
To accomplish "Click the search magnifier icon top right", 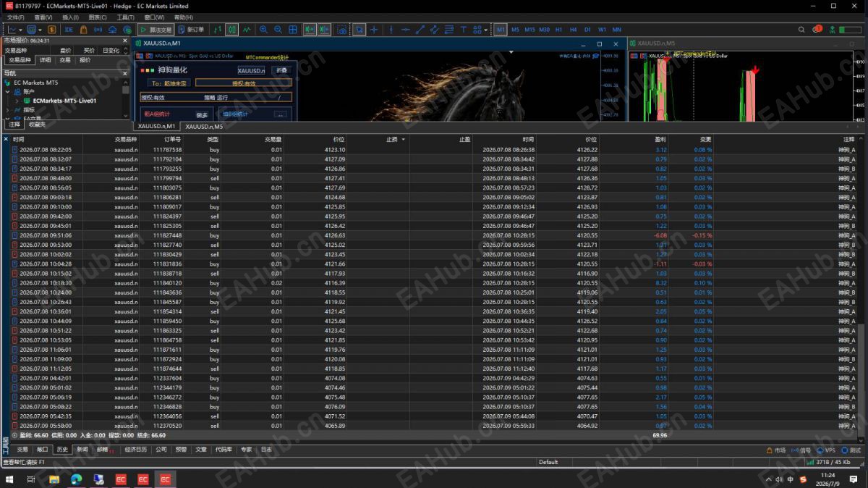I will [x=801, y=30].
